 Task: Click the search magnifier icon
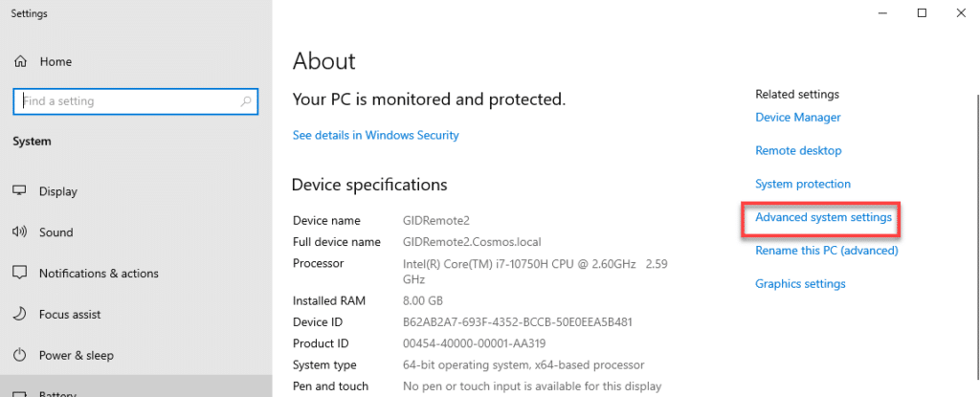click(246, 101)
